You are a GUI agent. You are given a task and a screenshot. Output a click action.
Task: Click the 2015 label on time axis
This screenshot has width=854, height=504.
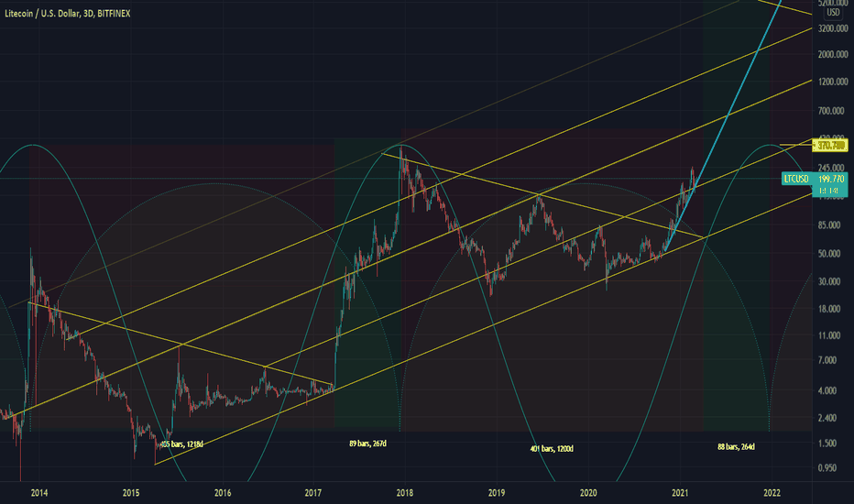(x=131, y=493)
